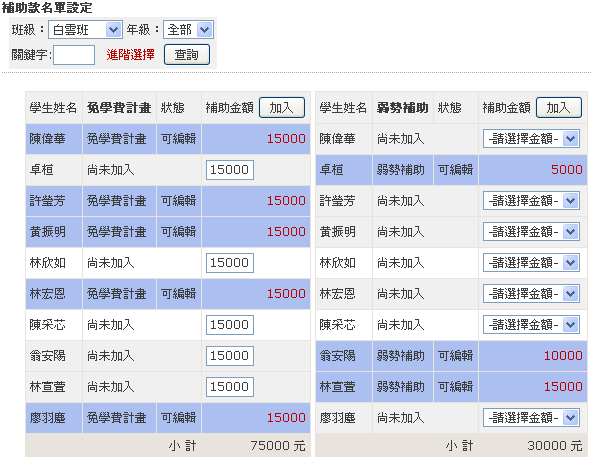
Task: Click 林宣萱 可編輯 status in 弱勢補助
Action: 455,387
